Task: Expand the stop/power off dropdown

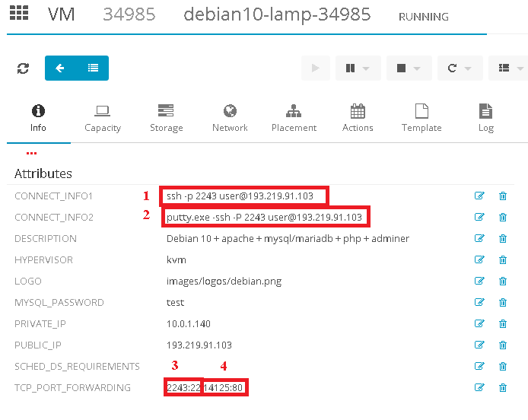Action: pyautogui.click(x=409, y=68)
